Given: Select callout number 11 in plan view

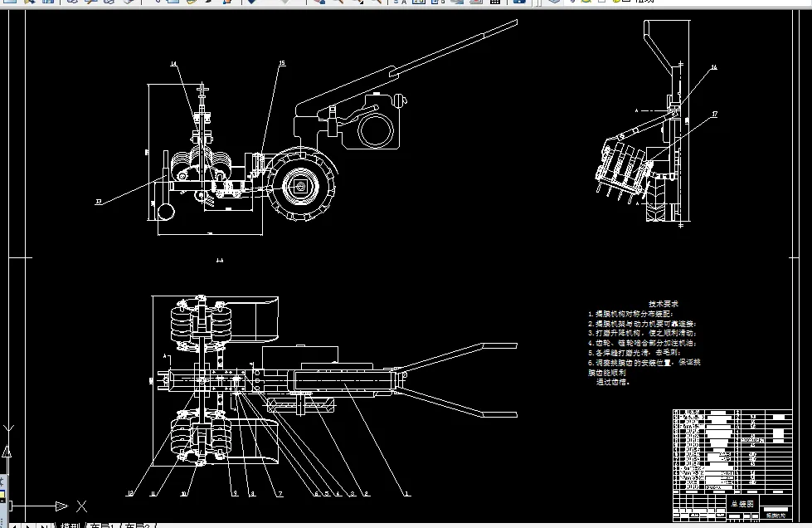Looking at the screenshot, I should point(153,494).
